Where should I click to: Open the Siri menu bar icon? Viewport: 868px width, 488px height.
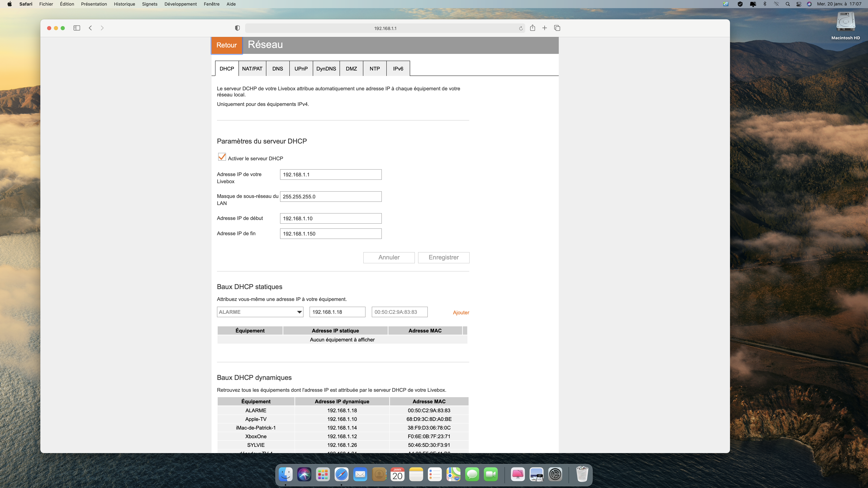[809, 4]
